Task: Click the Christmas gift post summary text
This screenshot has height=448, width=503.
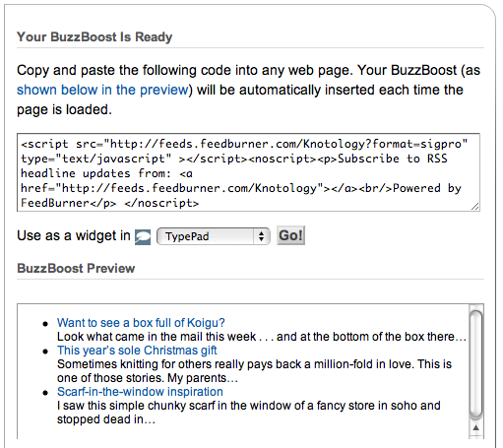Action: coord(254,371)
